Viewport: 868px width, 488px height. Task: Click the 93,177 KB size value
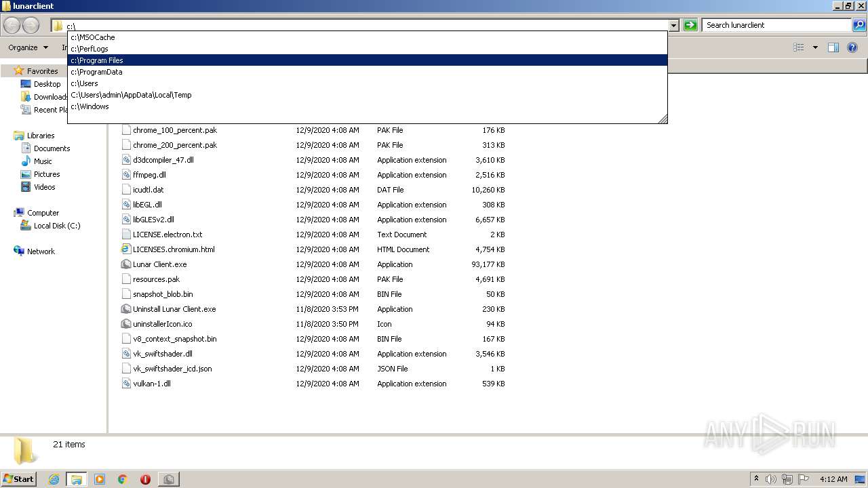[488, 264]
